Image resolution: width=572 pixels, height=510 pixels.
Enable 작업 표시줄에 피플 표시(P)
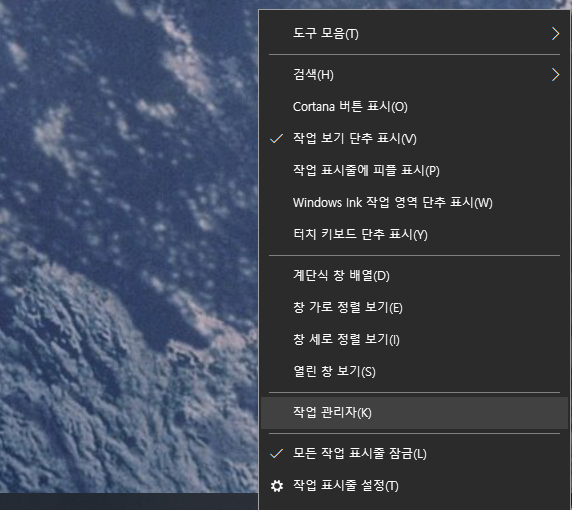[x=414, y=170]
